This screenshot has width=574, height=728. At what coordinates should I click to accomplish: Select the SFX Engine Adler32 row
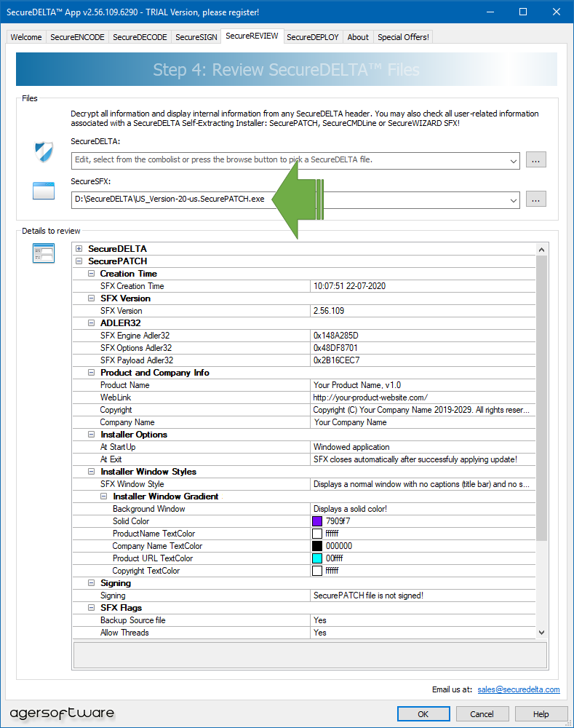coord(304,336)
